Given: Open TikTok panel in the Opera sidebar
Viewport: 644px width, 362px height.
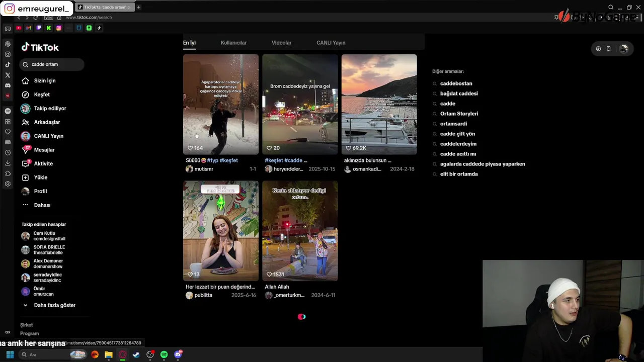Looking at the screenshot, I should [8, 64].
